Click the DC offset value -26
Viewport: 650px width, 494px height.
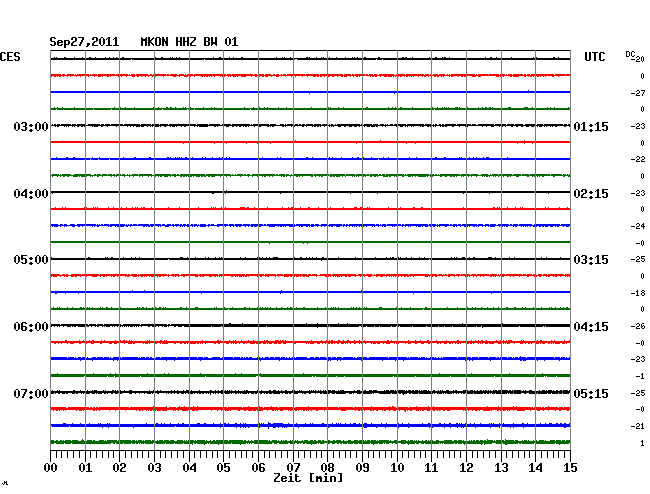point(638,326)
